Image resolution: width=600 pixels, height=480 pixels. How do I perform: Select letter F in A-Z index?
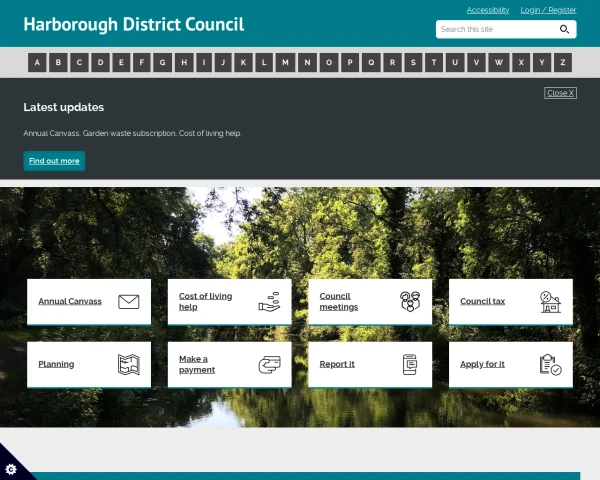[142, 62]
